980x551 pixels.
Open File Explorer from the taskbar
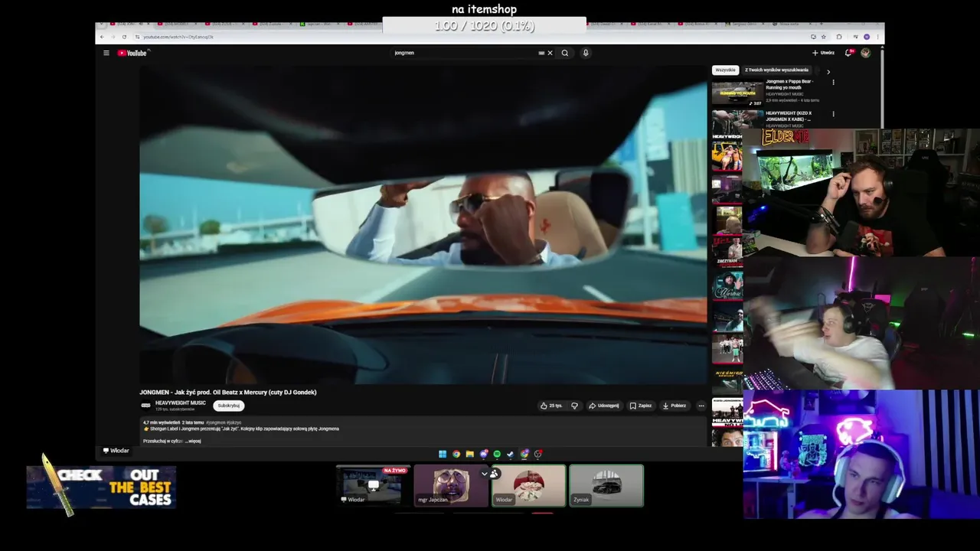tap(469, 454)
